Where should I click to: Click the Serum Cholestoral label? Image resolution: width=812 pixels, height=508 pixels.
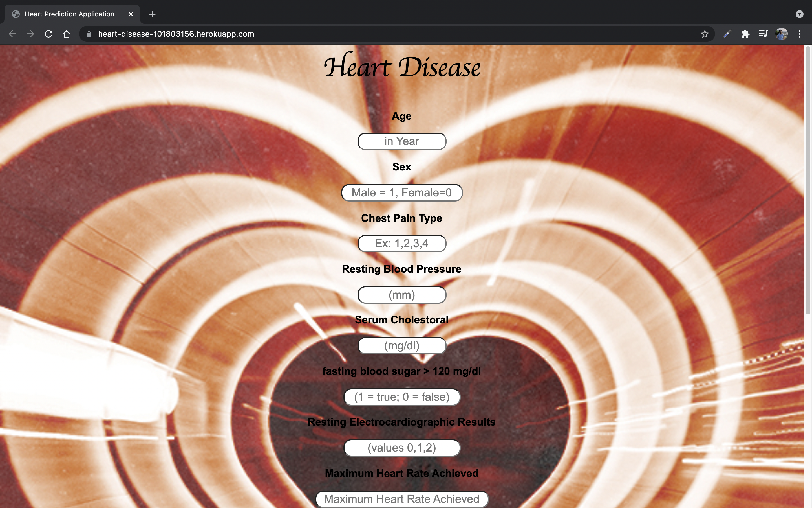tap(402, 320)
